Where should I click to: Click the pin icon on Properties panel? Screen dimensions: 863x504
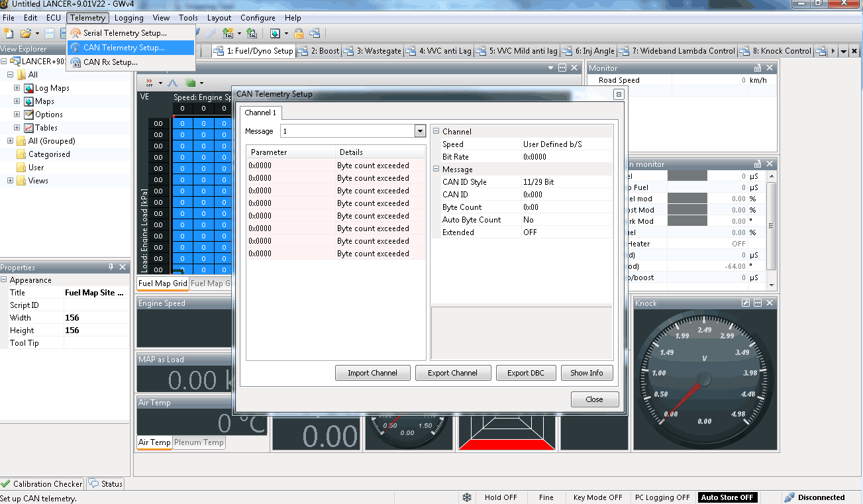point(111,267)
